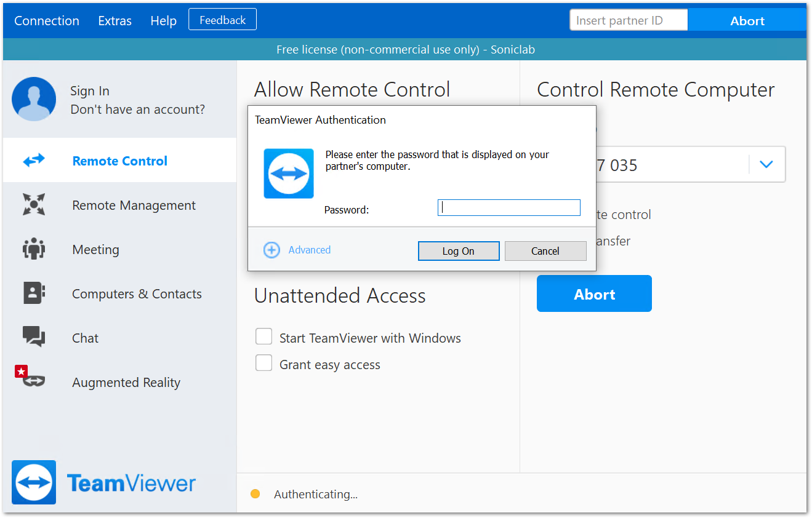Click the TeamViewer logo in authentication dialog
The width and height of the screenshot is (812, 518).
click(289, 173)
